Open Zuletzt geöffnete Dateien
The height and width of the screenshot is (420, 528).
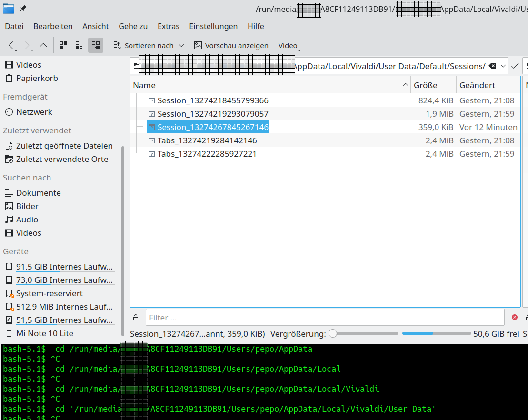59,146
